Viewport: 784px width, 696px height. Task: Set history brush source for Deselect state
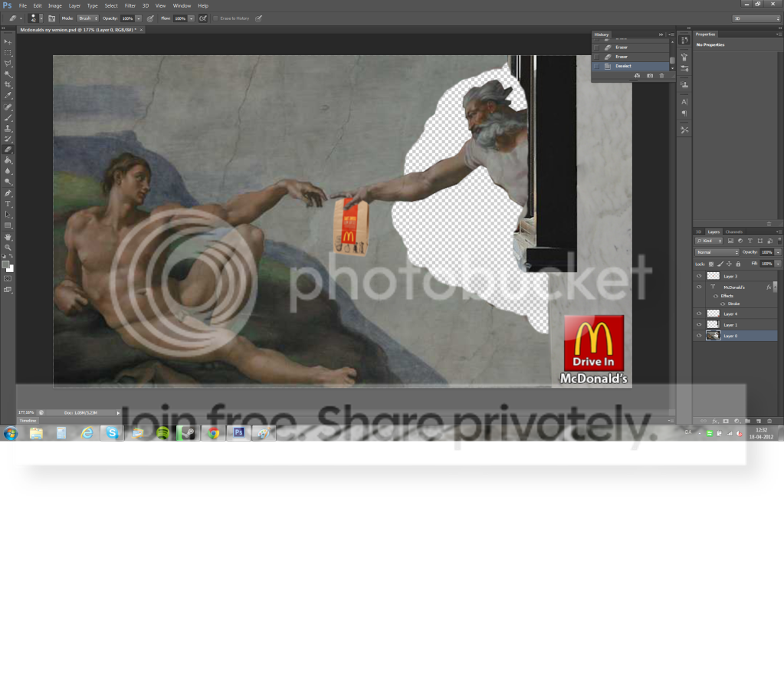(596, 66)
